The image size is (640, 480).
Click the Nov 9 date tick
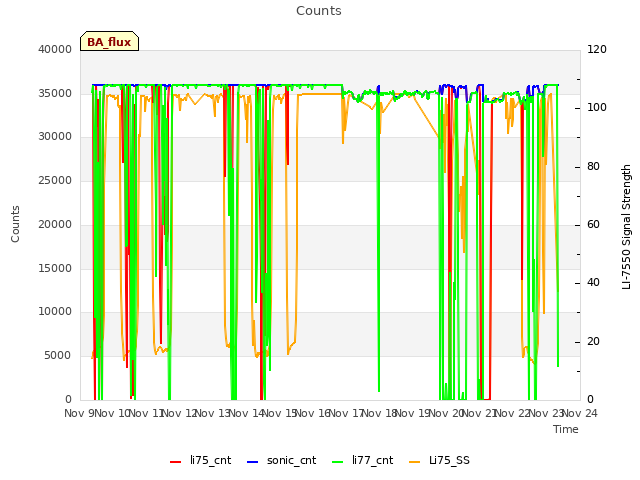(79, 413)
